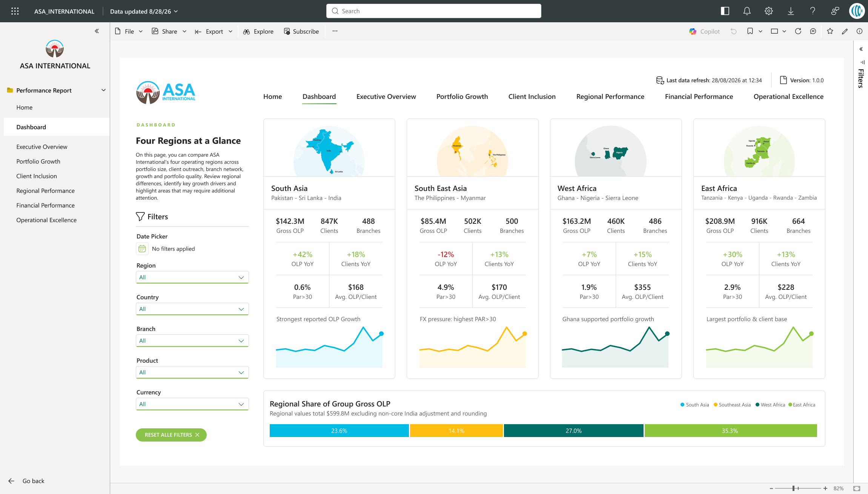Open the comments speech bubble icon
This screenshot has height=494, width=868.
[813, 31]
